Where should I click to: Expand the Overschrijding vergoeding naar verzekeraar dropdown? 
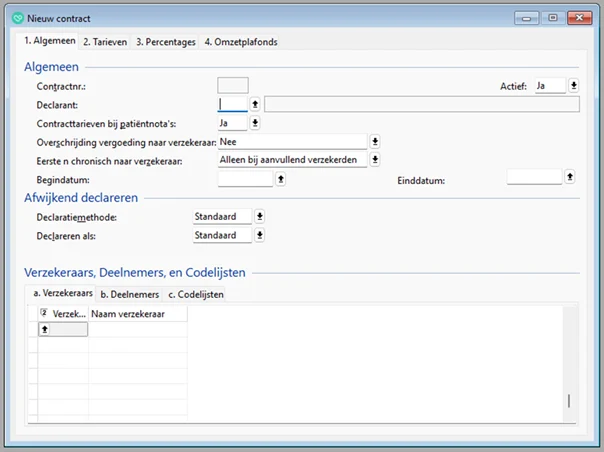[x=375, y=142]
